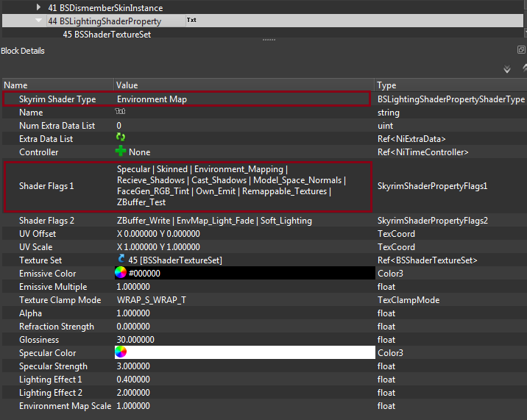Click the Specular Color row name
Viewport: 527px width, 420px height.
[47, 353]
